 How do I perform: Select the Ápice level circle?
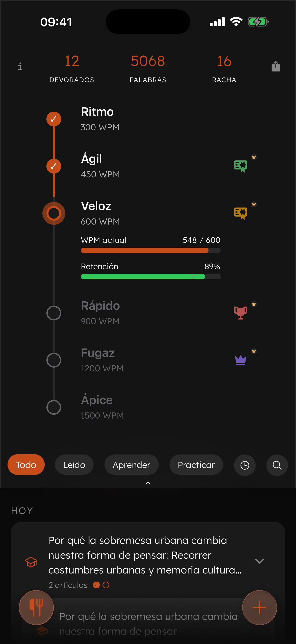coord(54,407)
